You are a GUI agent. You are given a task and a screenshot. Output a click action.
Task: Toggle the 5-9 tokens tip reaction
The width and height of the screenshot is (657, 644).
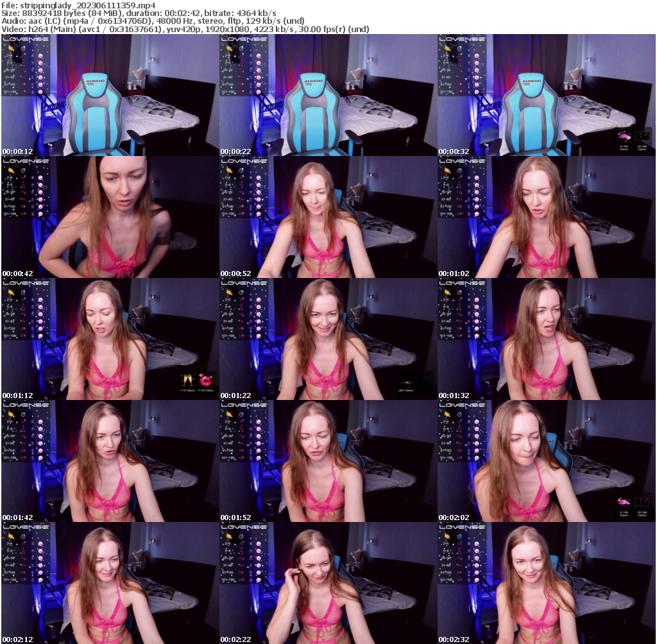[x=40, y=63]
